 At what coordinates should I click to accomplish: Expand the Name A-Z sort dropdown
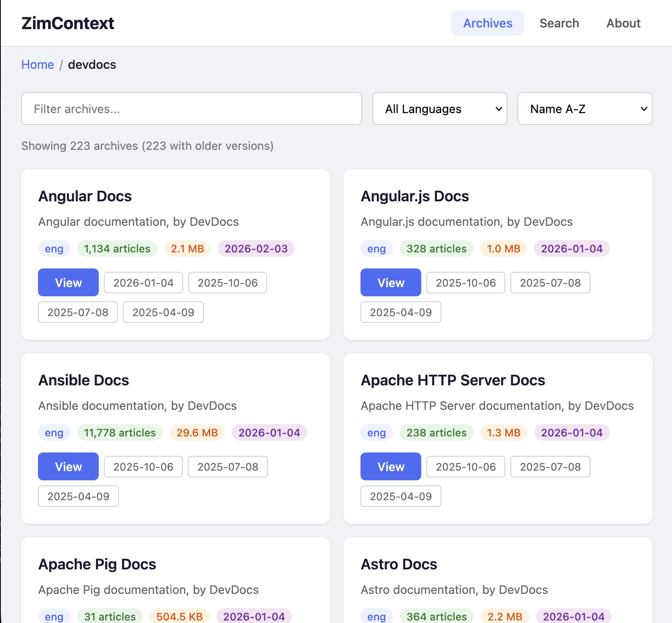(x=585, y=109)
